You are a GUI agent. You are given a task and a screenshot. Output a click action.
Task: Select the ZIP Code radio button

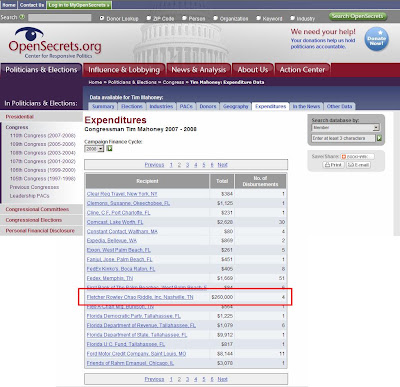pyautogui.click(x=149, y=18)
